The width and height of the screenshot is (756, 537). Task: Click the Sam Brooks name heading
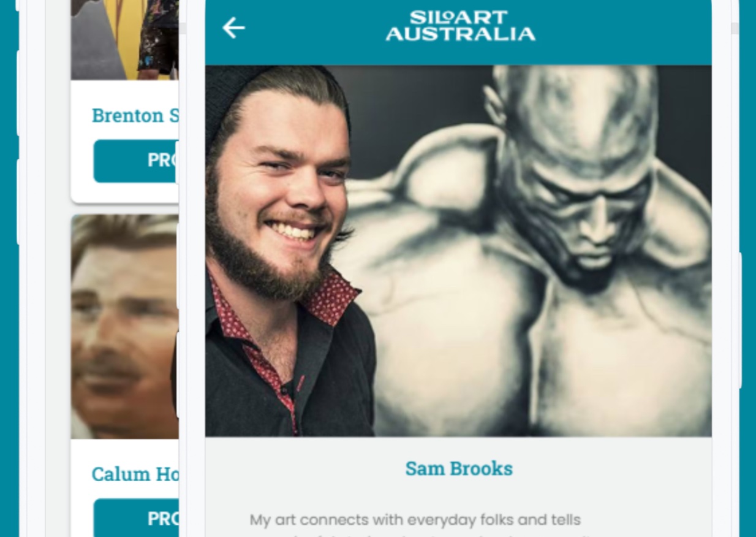pyautogui.click(x=459, y=468)
